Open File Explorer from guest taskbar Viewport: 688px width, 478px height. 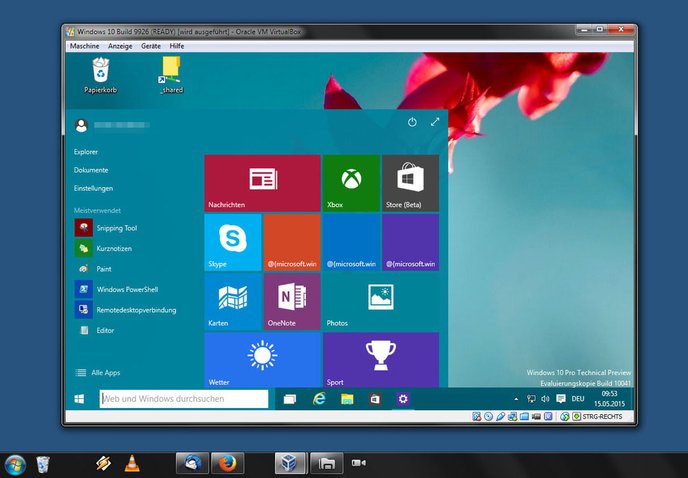pos(347,399)
